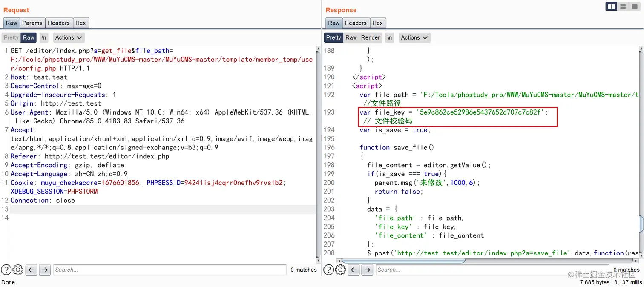Toggle \n non-printable chars in Response
The image size is (644, 287).
390,37
